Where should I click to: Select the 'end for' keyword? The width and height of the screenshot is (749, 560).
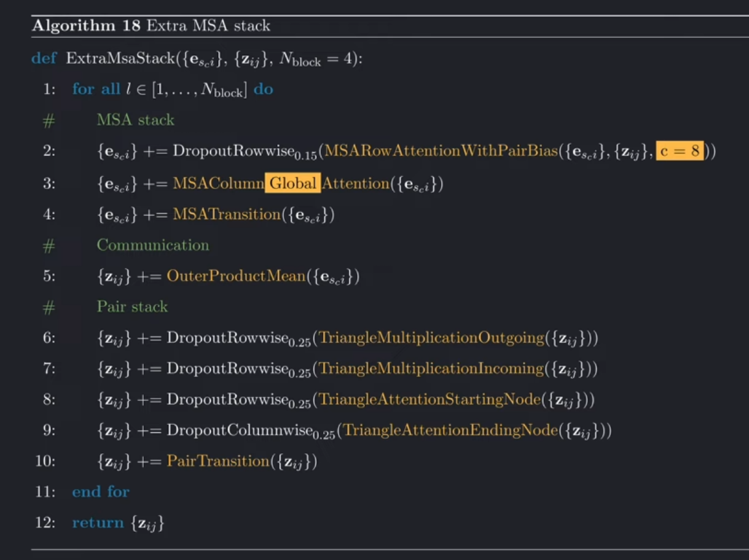coord(100,491)
